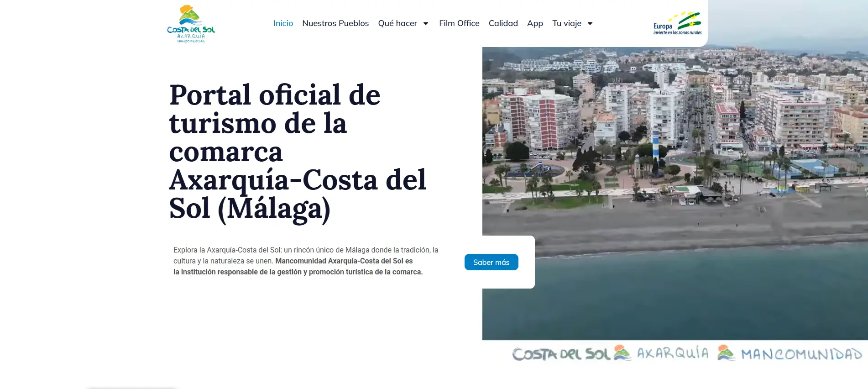Viewport: 868px width, 389px height.
Task: Click the mountain emblem before Axarquía in banner
Action: tap(622, 352)
